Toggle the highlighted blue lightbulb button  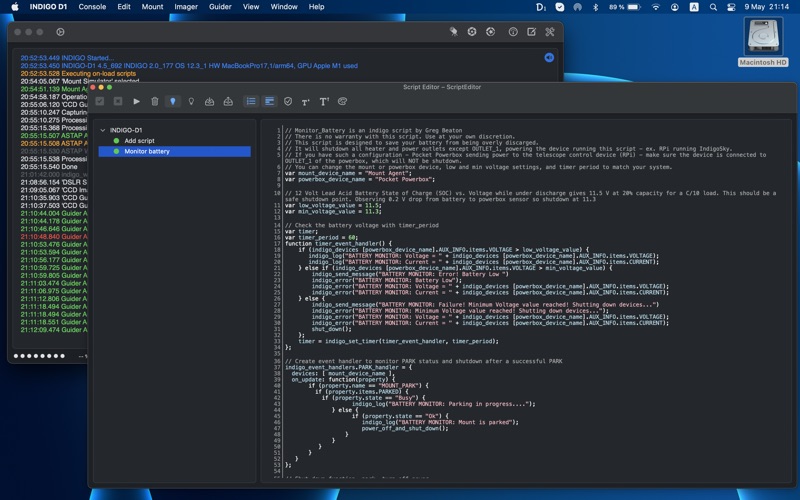pos(173,101)
